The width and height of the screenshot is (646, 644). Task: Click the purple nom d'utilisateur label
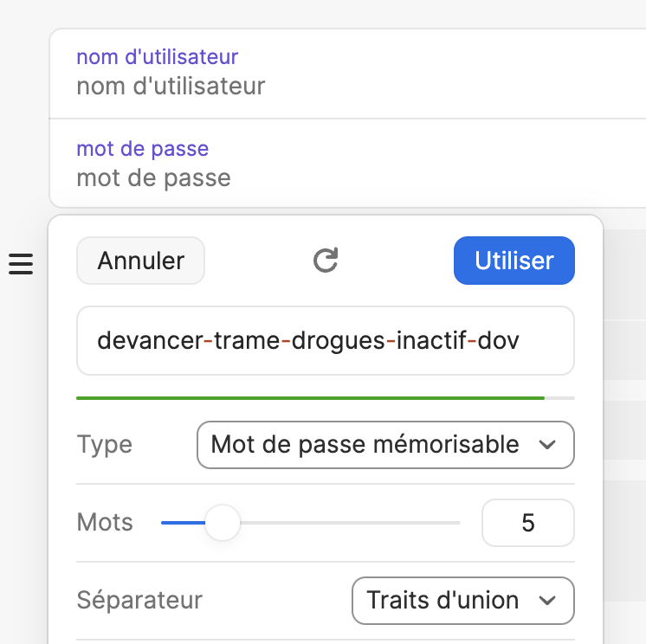158,57
